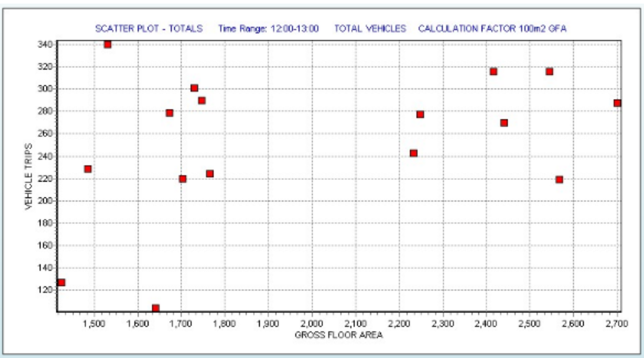Screen dimensions: 644x358
Task: Select the 'VEHICLE TRIPS' vertical axis label
Action: pos(28,176)
